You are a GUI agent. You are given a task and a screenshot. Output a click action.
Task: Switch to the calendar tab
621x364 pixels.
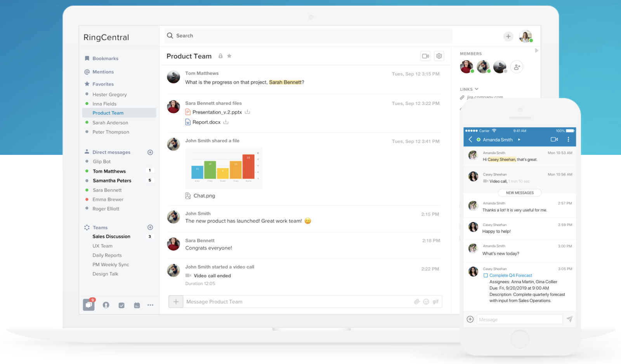coord(137,305)
